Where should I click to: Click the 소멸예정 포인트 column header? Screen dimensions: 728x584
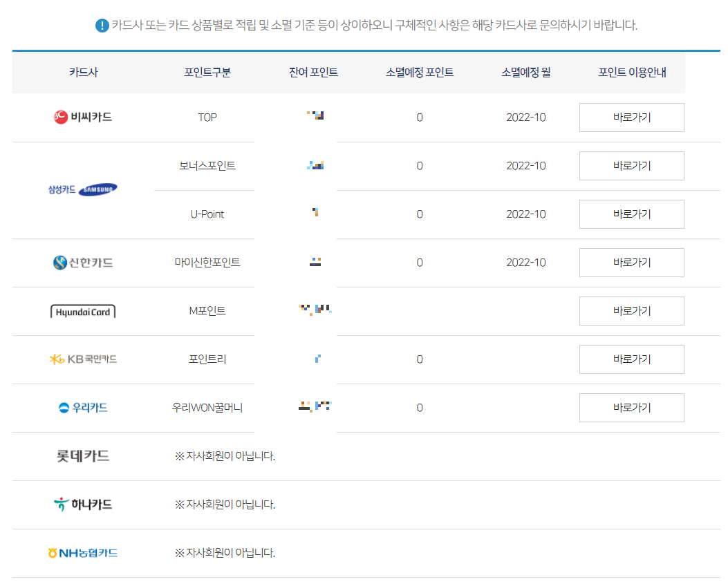click(x=420, y=73)
